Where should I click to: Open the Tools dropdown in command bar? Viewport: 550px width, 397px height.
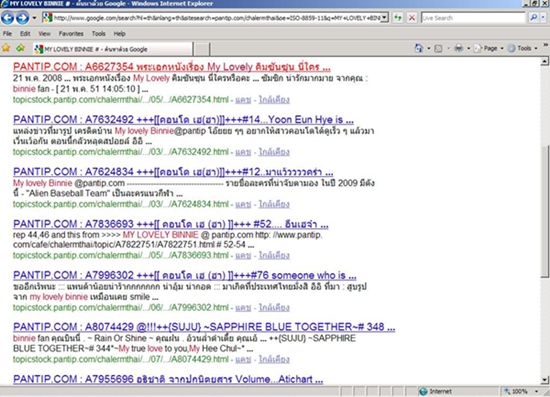(x=522, y=48)
